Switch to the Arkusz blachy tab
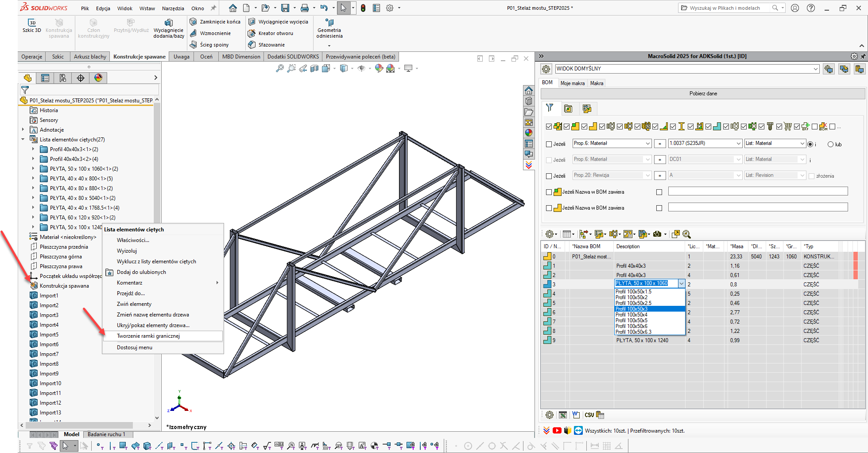 [x=90, y=57]
